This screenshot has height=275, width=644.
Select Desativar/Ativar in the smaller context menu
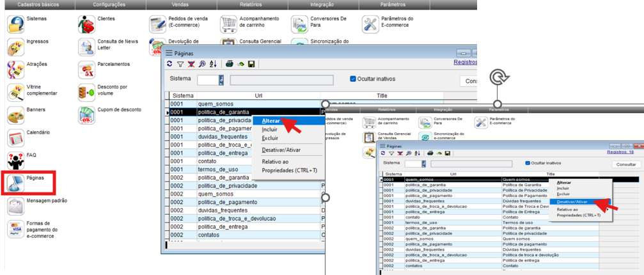coord(572,201)
